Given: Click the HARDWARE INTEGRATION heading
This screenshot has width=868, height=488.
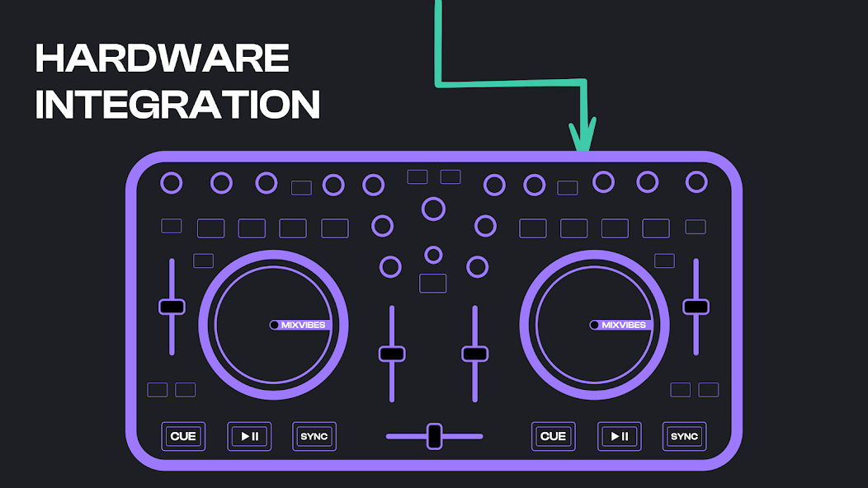Looking at the screenshot, I should tap(177, 82).
